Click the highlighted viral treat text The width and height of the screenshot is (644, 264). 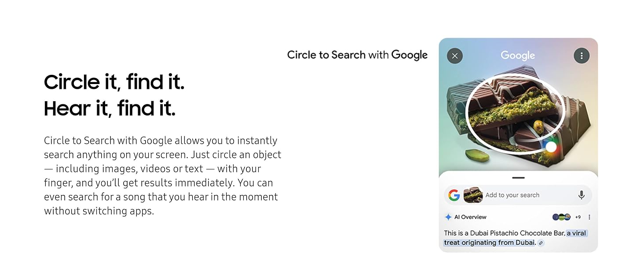pyautogui.click(x=516, y=238)
